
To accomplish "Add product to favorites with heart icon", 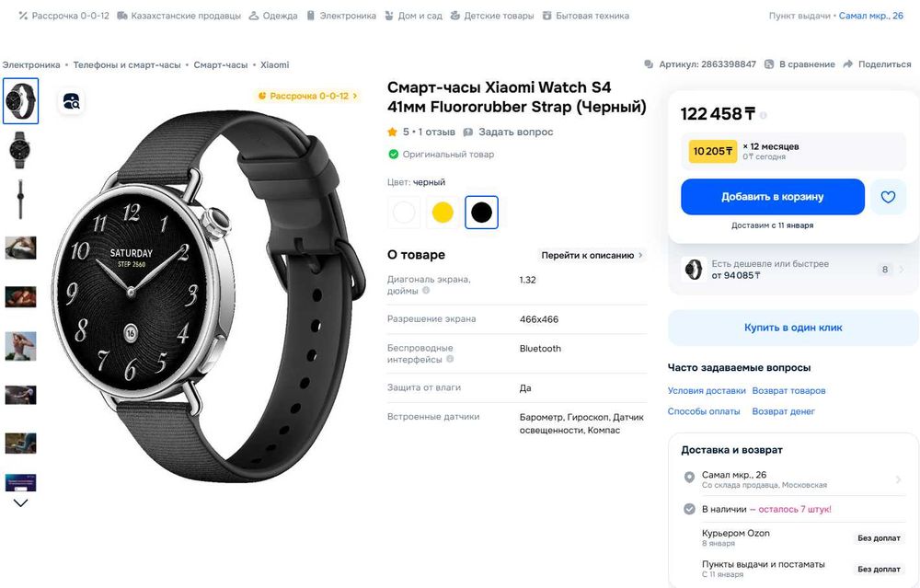I will (888, 197).
